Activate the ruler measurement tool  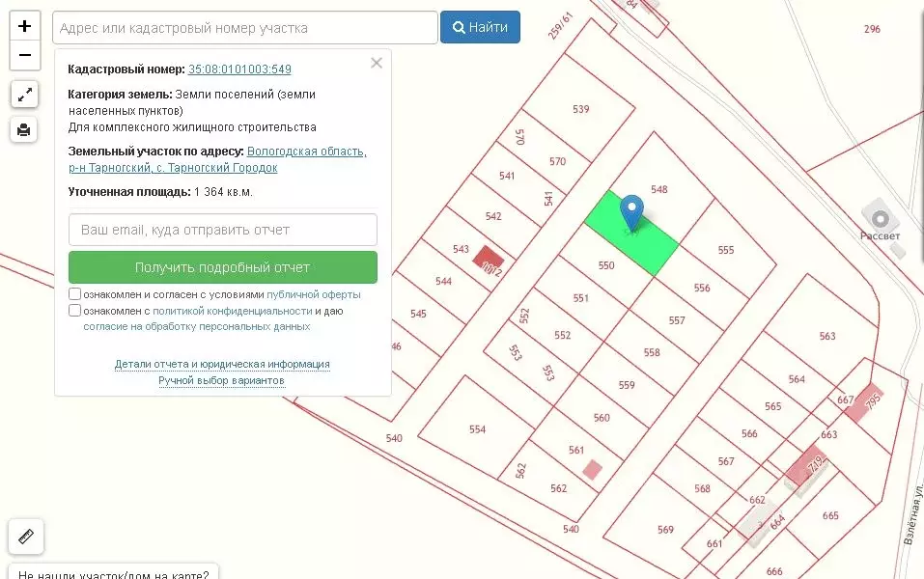pyautogui.click(x=26, y=536)
